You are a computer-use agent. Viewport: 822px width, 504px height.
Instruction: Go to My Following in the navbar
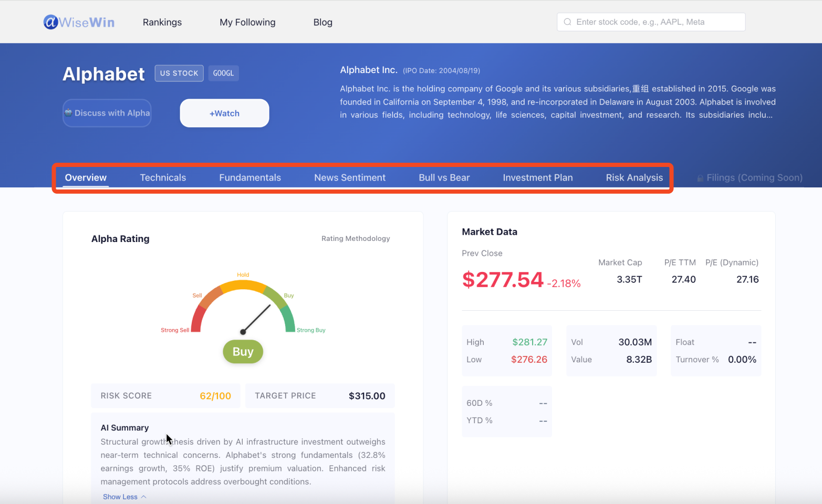coord(247,22)
